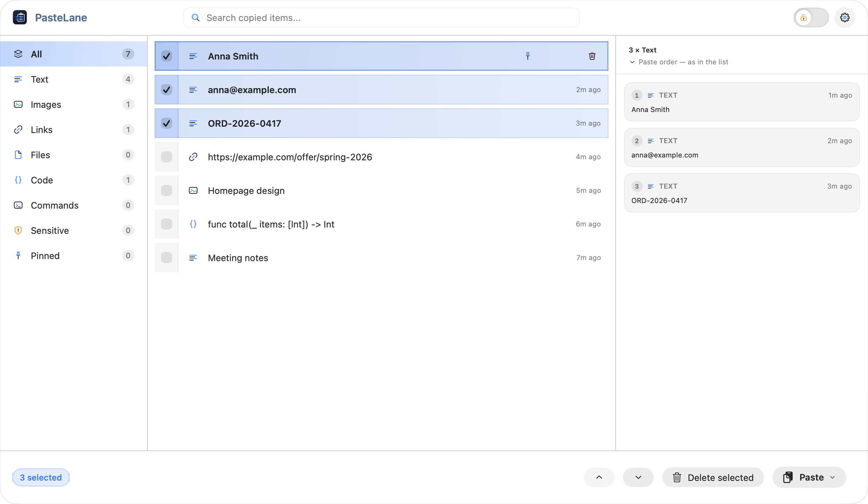The height and width of the screenshot is (504, 868).
Task: Open the Paste dropdown arrow
Action: [x=833, y=477]
